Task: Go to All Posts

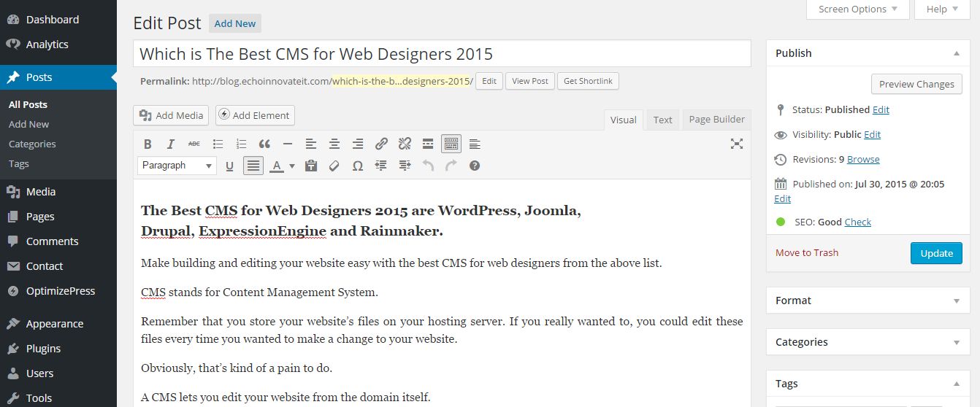Action: tap(28, 104)
